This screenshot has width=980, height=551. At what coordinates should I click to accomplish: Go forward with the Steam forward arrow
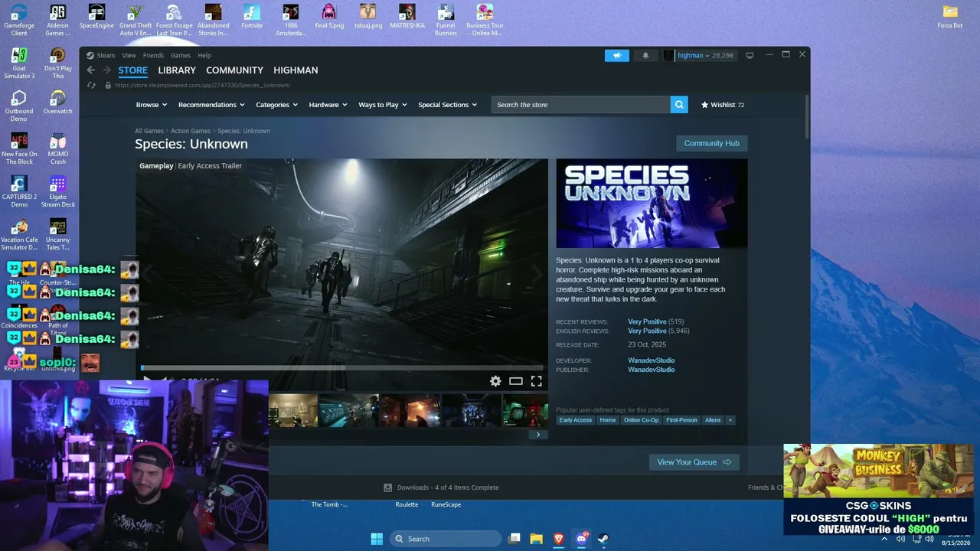point(106,70)
